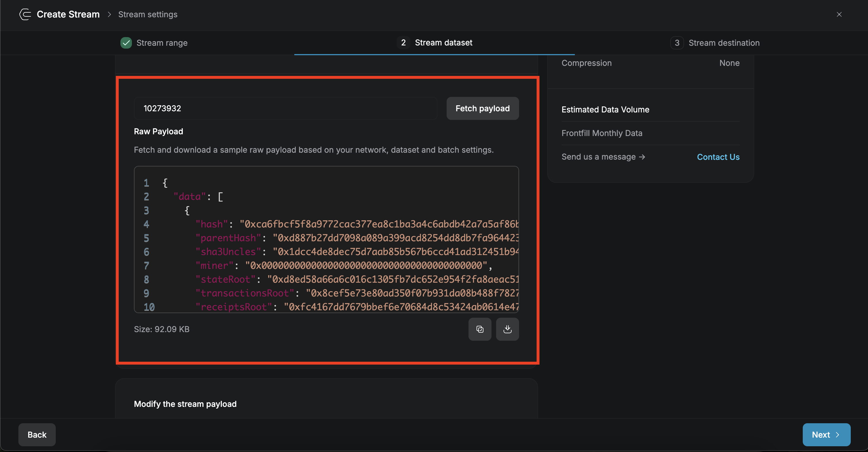
Task: Click the green checkmark on Stream range
Action: coord(126,43)
